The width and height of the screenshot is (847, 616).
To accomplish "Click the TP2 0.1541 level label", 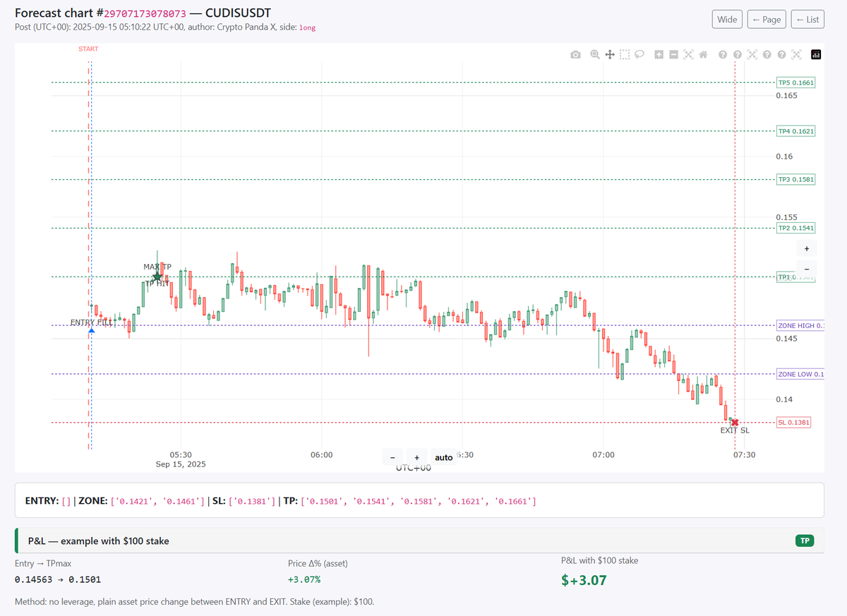I will pos(795,228).
